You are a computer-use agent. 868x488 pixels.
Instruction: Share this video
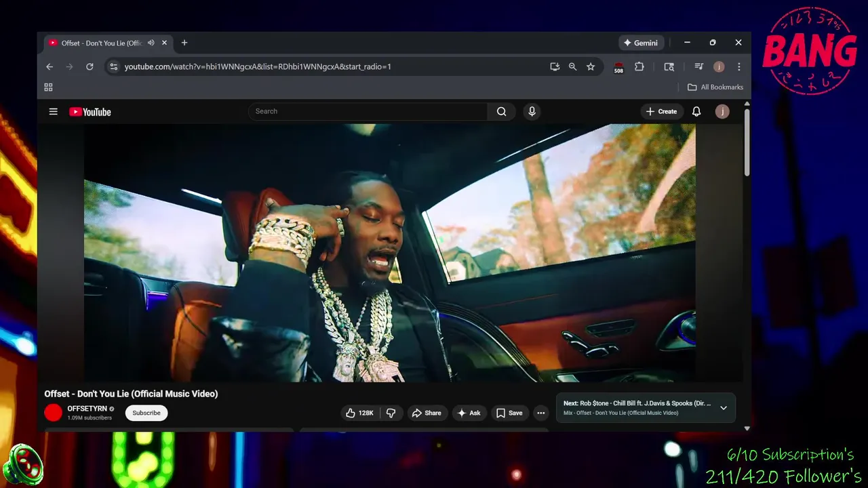pyautogui.click(x=427, y=413)
